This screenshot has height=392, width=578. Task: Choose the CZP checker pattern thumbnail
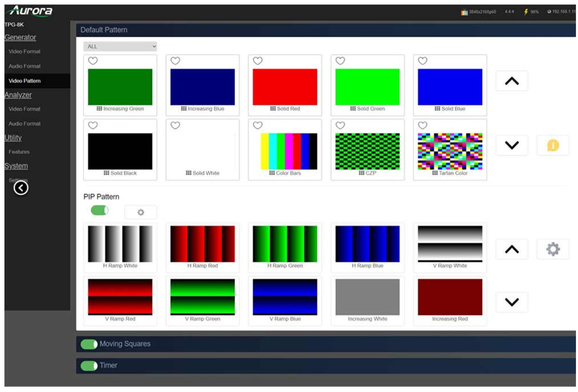[367, 151]
